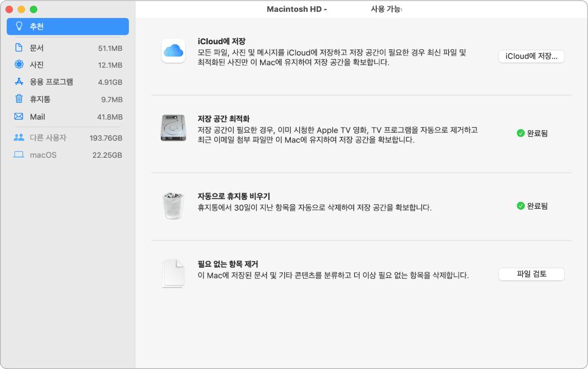
Task: Click the macOS label in sidebar
Action: coord(43,155)
